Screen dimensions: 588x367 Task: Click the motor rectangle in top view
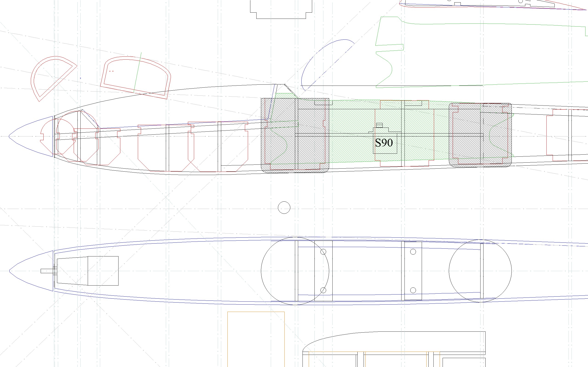[103, 271]
